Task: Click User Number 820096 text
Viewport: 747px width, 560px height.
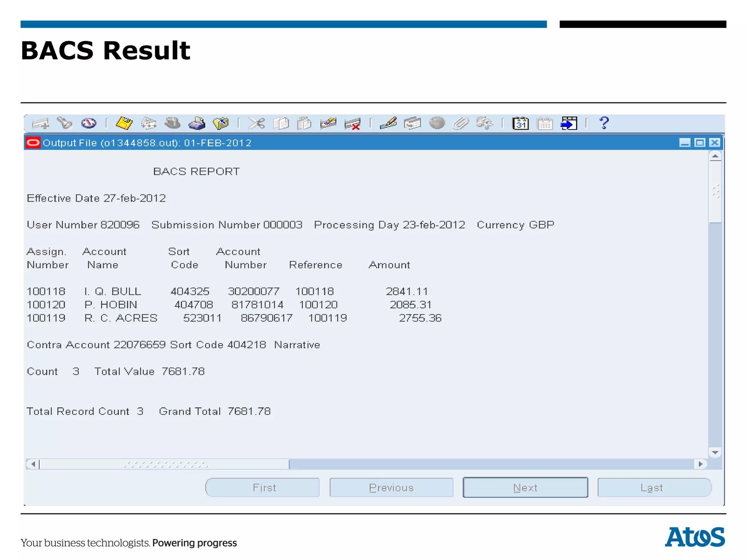Action: (83, 225)
